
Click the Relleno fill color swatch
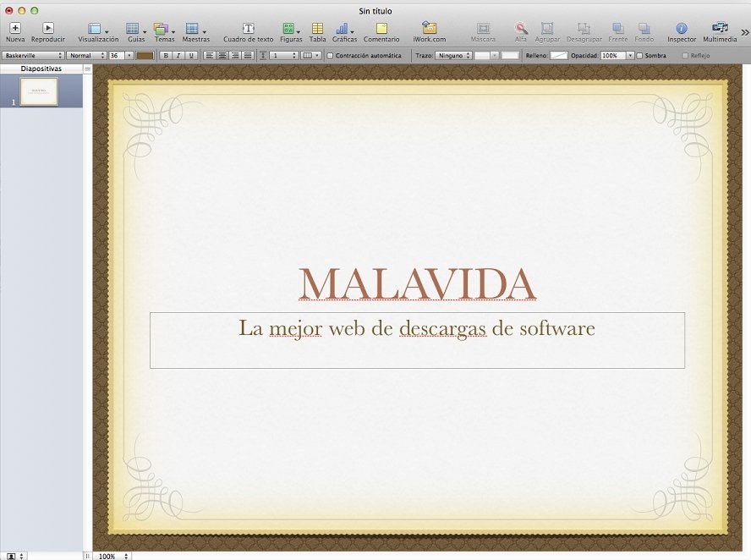pyautogui.click(x=558, y=56)
